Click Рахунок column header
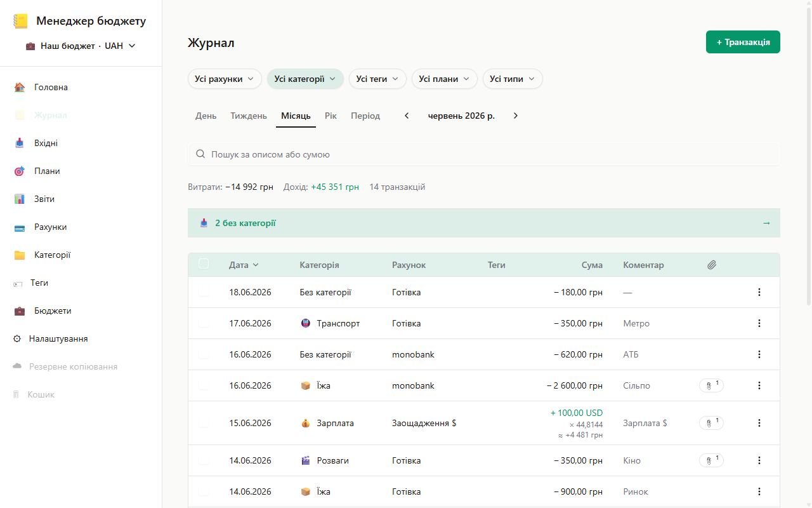This screenshot has width=812, height=508. click(409, 265)
